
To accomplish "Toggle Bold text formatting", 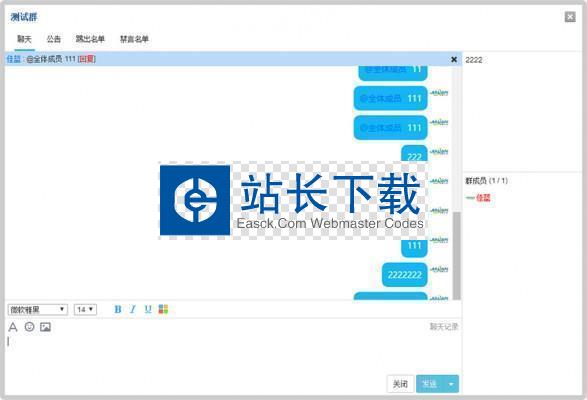I will tap(118, 309).
